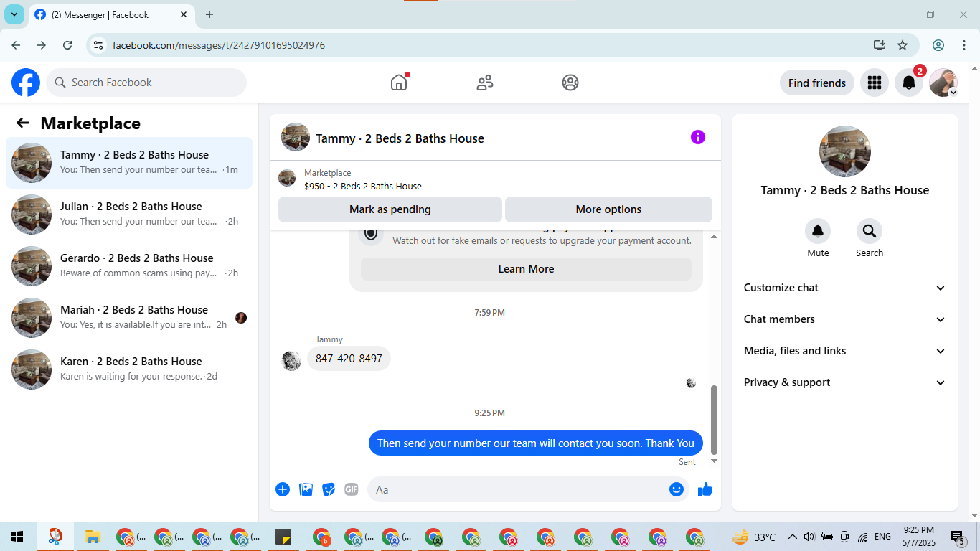Open Chrome three-dot menu

[963, 45]
